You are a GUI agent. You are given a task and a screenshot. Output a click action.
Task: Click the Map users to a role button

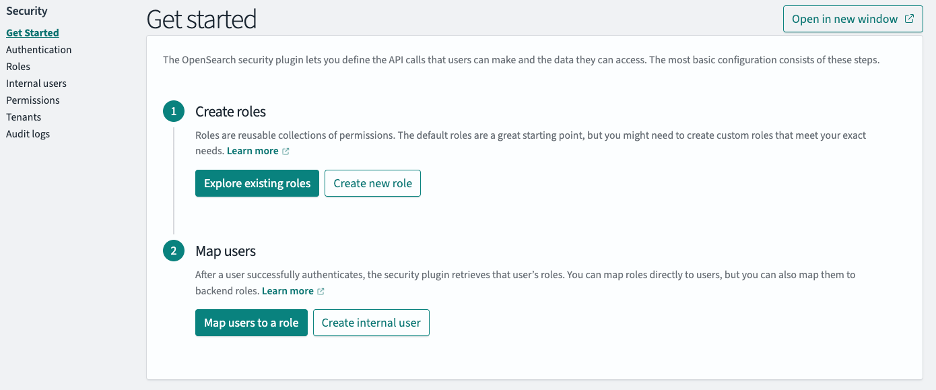click(251, 323)
